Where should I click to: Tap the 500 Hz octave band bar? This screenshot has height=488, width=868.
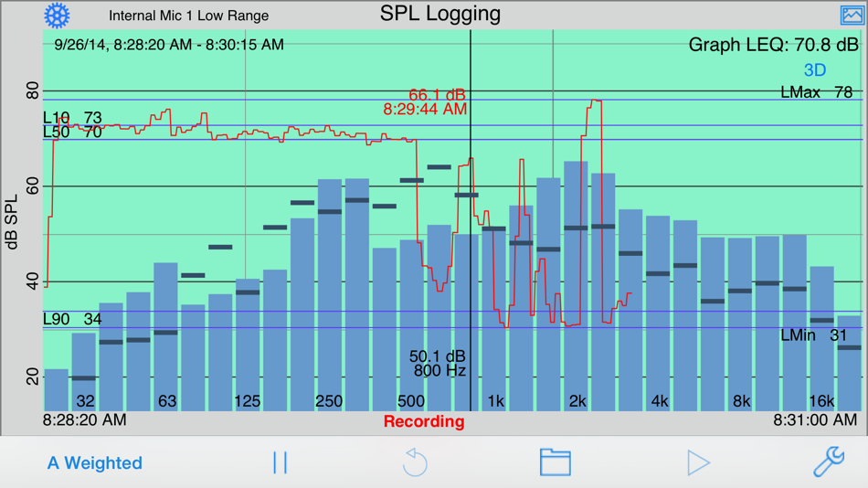coord(412,325)
